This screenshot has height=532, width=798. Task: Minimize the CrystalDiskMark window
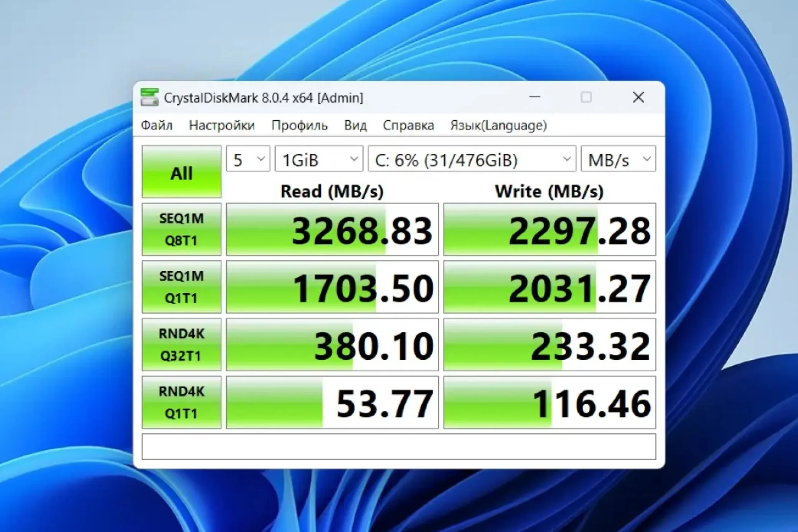pos(534,97)
